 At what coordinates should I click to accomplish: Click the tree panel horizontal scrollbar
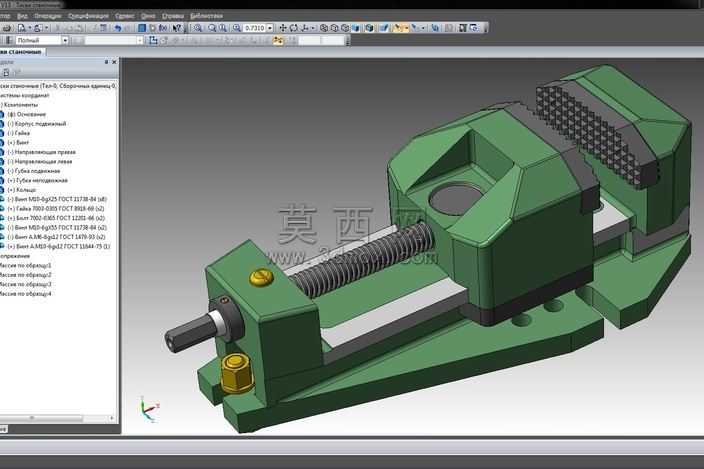[41, 418]
